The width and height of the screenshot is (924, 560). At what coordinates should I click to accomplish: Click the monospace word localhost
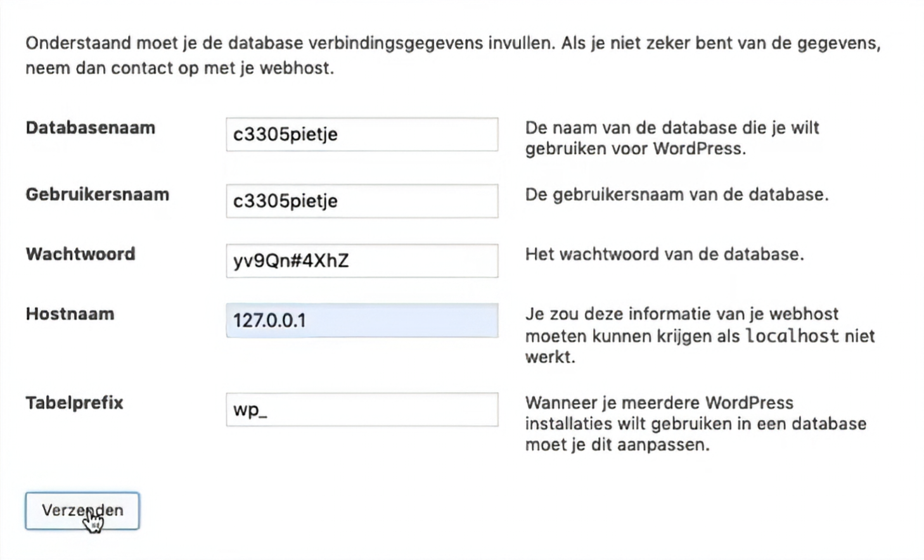click(x=792, y=336)
